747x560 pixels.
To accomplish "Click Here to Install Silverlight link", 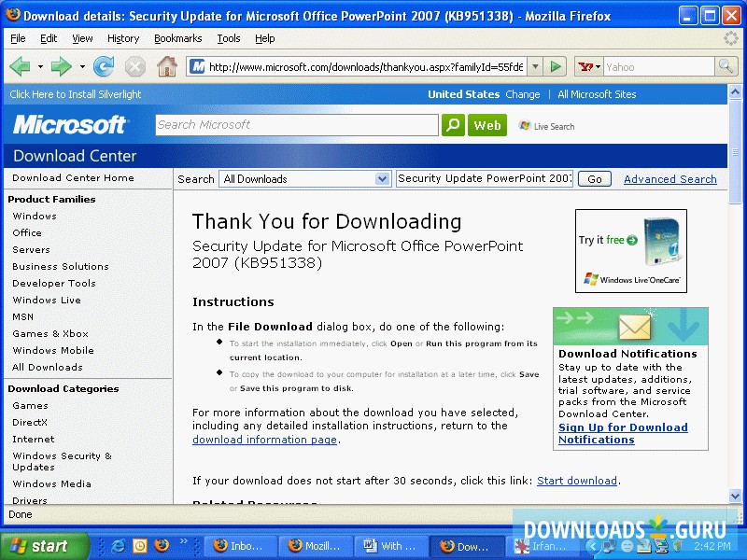I will click(76, 94).
